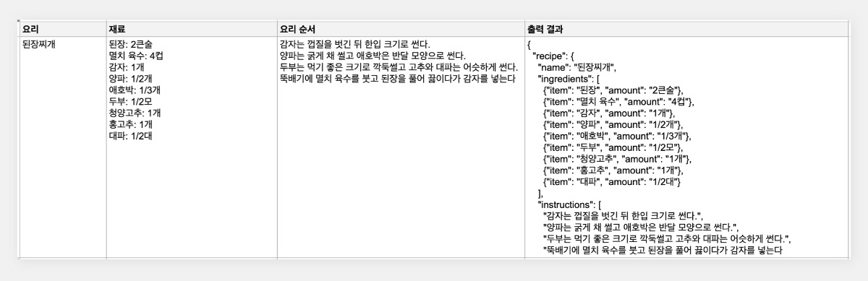Click the ingredient line 홍고추: 1개
Screen dimensions: 868x281
(x=130, y=125)
